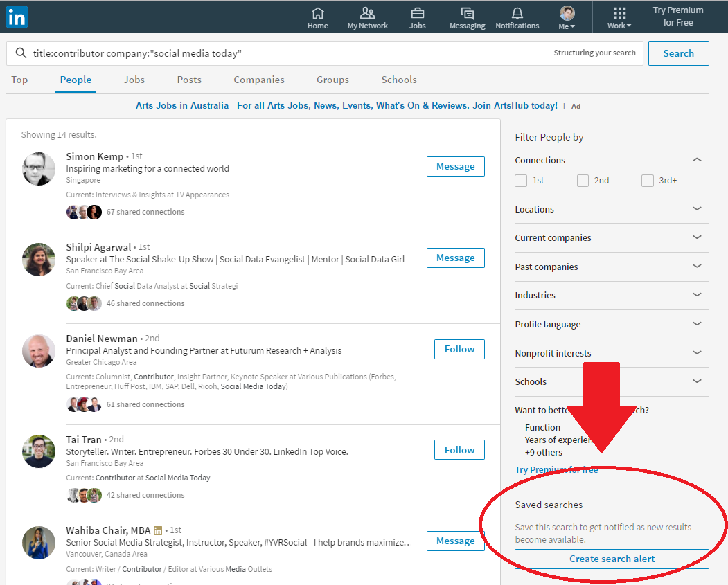Check the 3rd+ connections filter
Image resolution: width=728 pixels, height=585 pixels.
click(648, 181)
